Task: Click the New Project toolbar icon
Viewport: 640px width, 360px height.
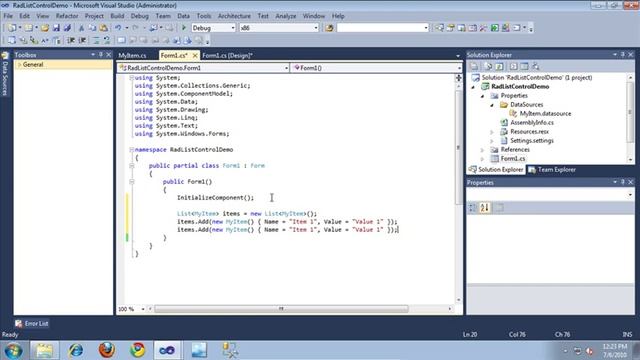Action: [x=11, y=28]
